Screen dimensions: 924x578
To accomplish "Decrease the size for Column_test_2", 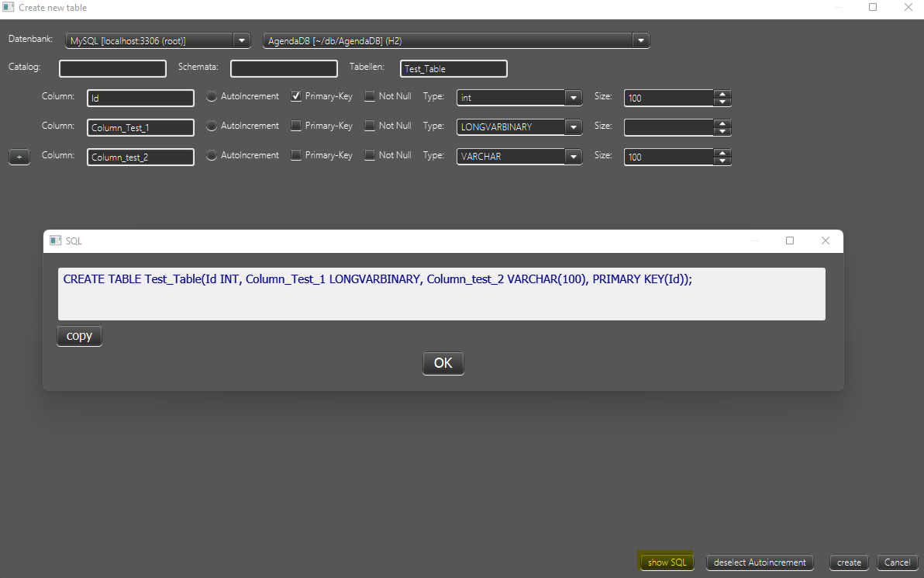I will click(722, 161).
